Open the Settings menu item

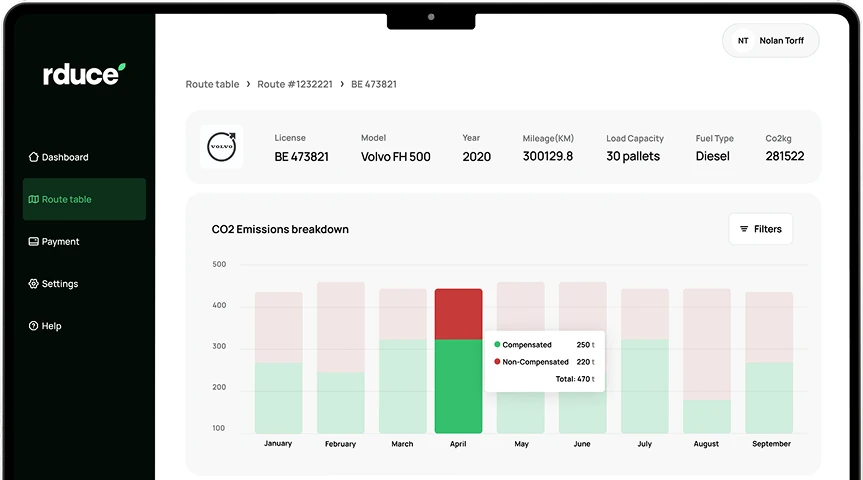click(x=59, y=284)
